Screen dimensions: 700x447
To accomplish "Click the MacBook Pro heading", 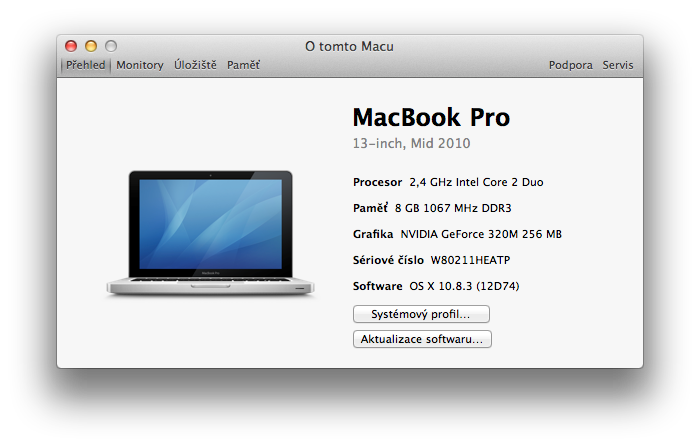I will (x=431, y=117).
